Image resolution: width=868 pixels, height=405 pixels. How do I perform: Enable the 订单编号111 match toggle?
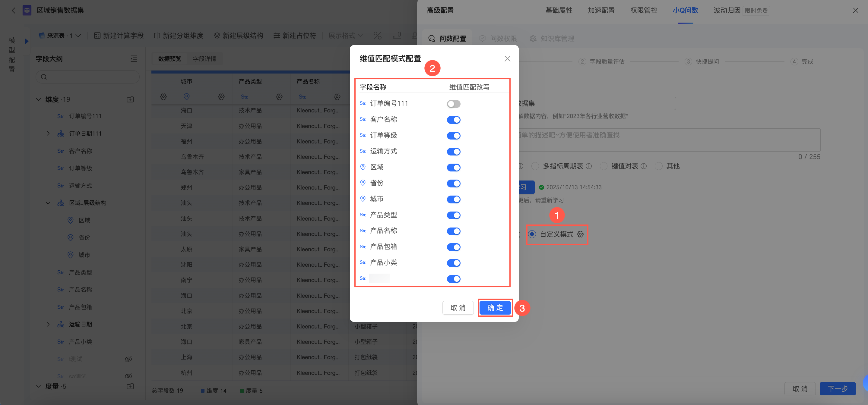coord(453,104)
